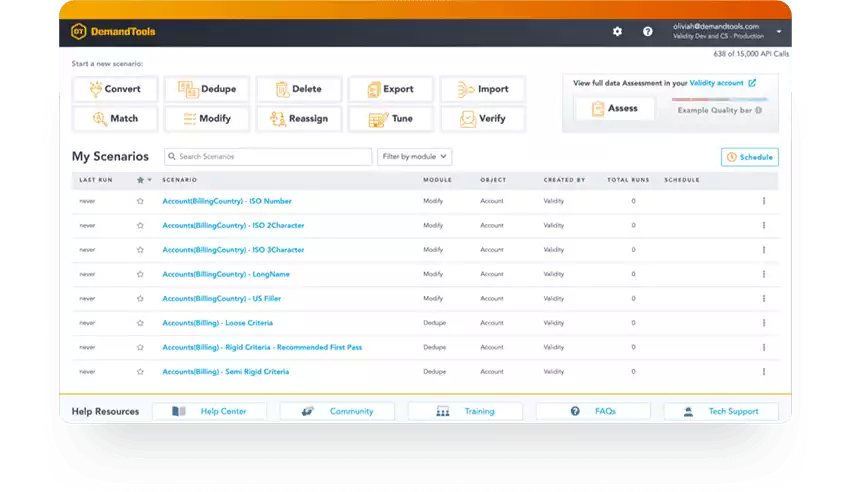Click the Example Quality bar indicator
This screenshot has width=852, height=492.
pos(719,99)
